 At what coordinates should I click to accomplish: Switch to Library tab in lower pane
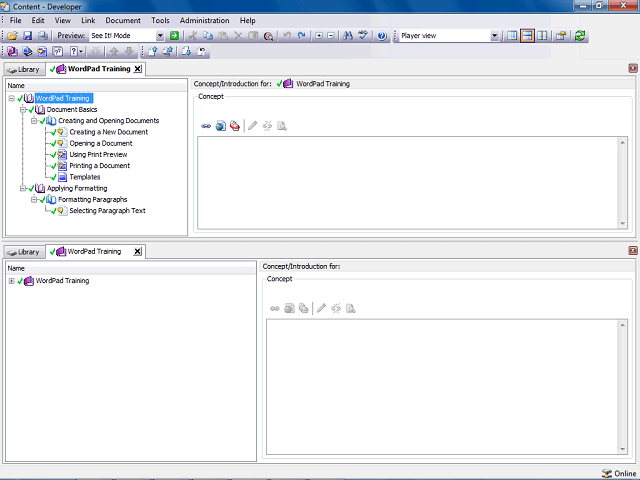point(24,252)
